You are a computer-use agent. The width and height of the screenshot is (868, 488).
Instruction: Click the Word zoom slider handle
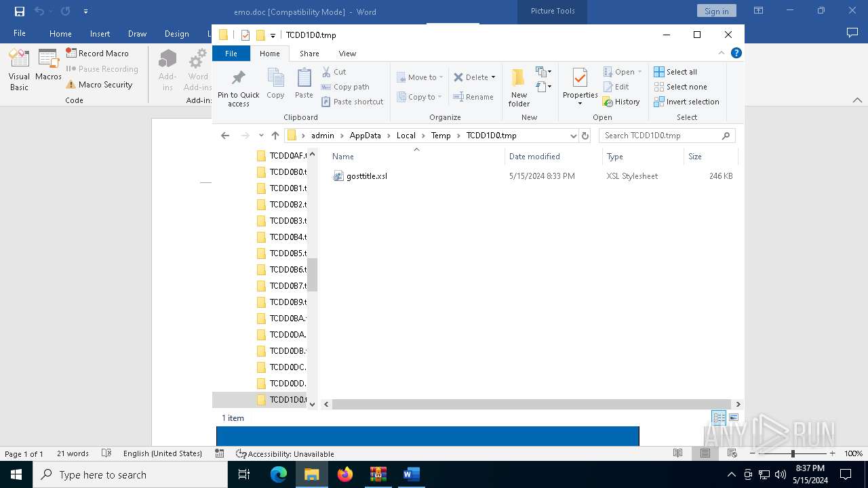792,453
